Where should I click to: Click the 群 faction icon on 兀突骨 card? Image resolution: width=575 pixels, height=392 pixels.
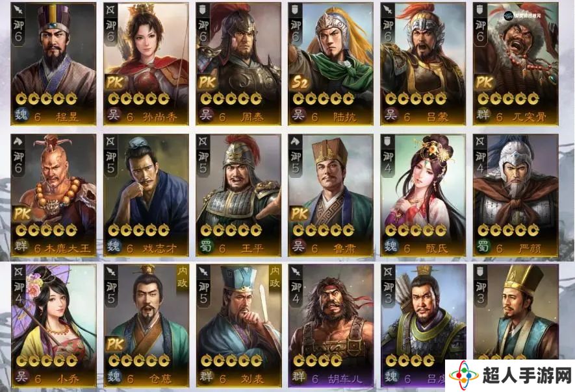pyautogui.click(x=483, y=115)
